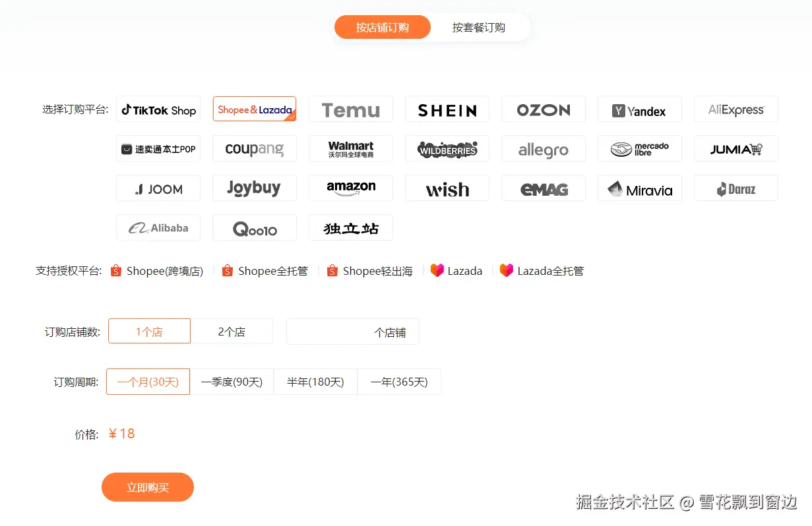Choose the amazon platform logo
Viewport: 812px width, 526px height.
(351, 189)
